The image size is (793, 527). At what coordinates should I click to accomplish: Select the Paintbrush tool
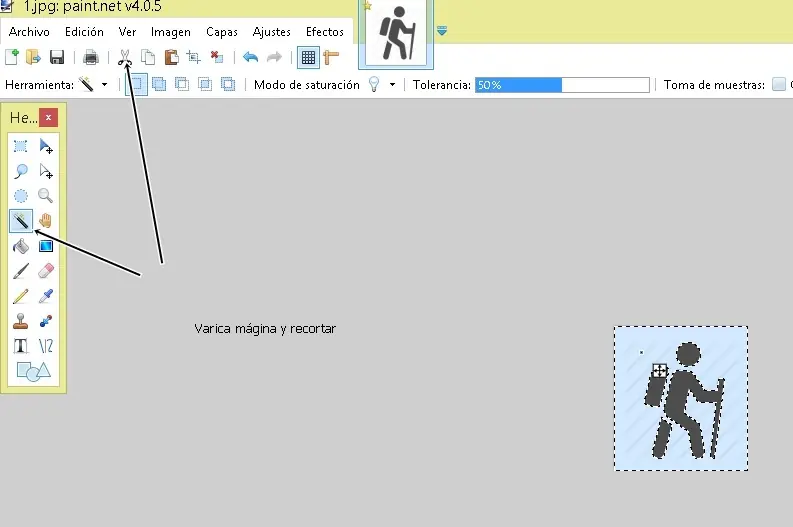[x=20, y=271]
